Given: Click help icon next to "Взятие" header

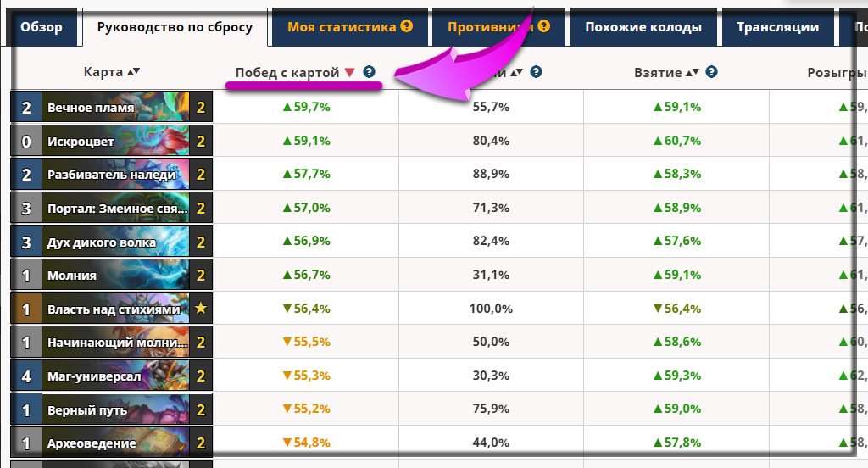Looking at the screenshot, I should coord(712,73).
